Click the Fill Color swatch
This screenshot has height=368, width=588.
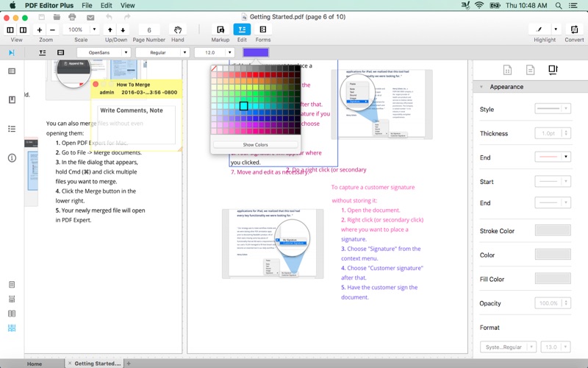click(553, 278)
